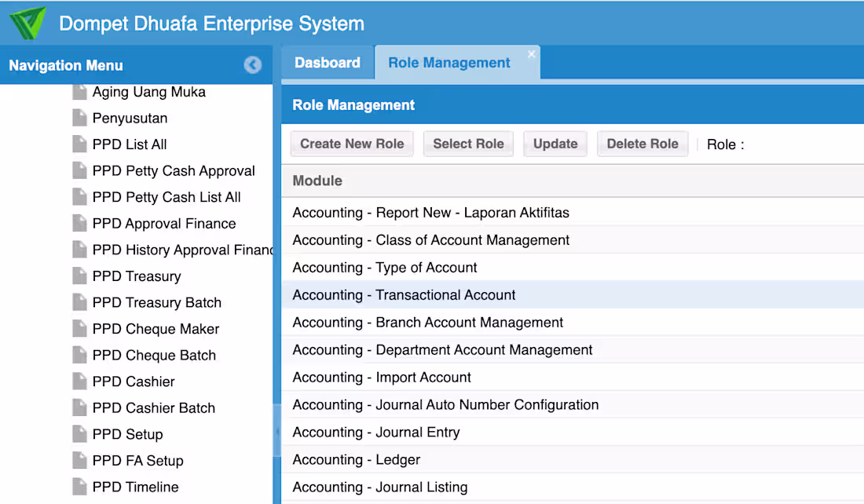Click the page icon beside PPD Timeline
864x504 pixels.
point(79,487)
